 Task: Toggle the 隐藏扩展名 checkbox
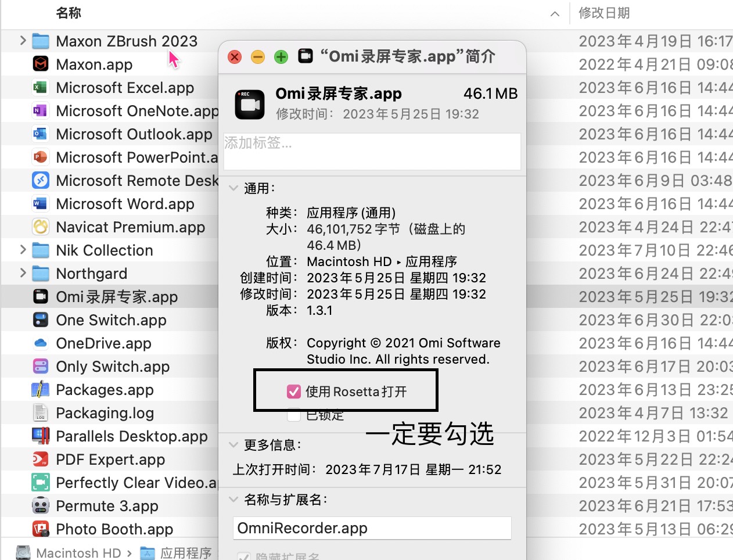244,557
